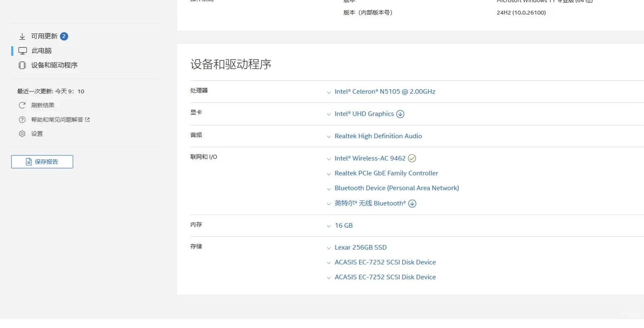Click the monitor icon next to 此电脑
This screenshot has width=644, height=328.
pos(22,50)
